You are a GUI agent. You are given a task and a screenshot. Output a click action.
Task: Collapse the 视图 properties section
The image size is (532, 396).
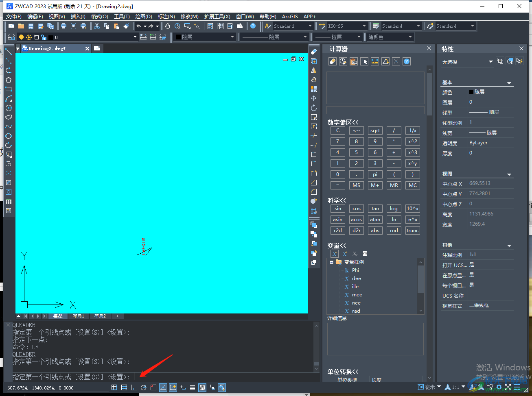[509, 174]
